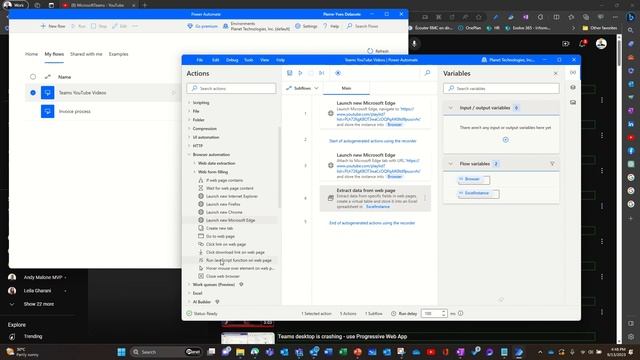Click Go premium in console
Screen dimensions: 640x360
point(202,26)
